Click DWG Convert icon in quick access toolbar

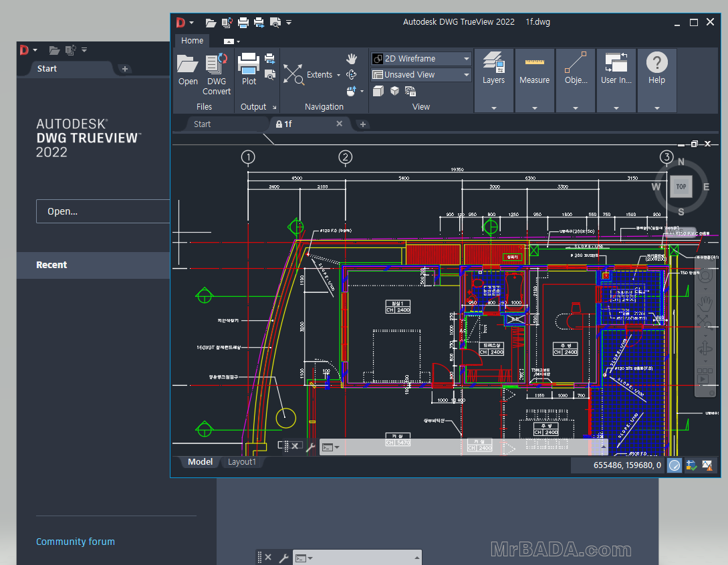[x=227, y=22]
